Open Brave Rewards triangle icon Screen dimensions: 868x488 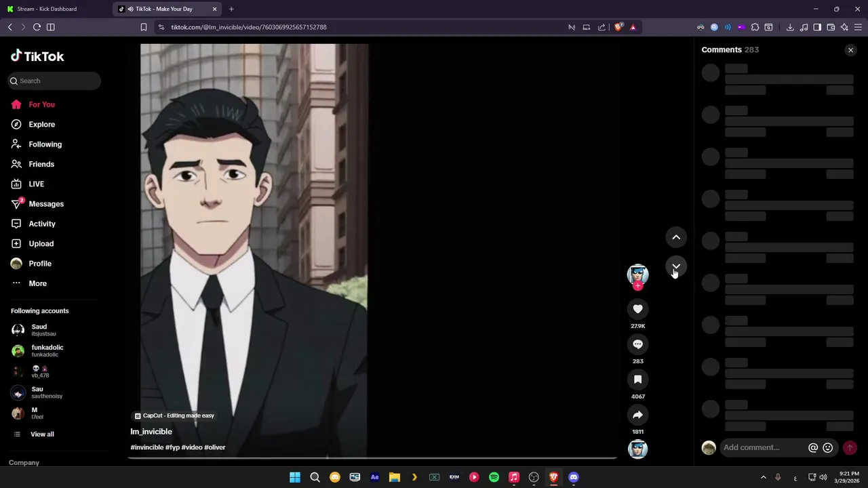point(633,27)
